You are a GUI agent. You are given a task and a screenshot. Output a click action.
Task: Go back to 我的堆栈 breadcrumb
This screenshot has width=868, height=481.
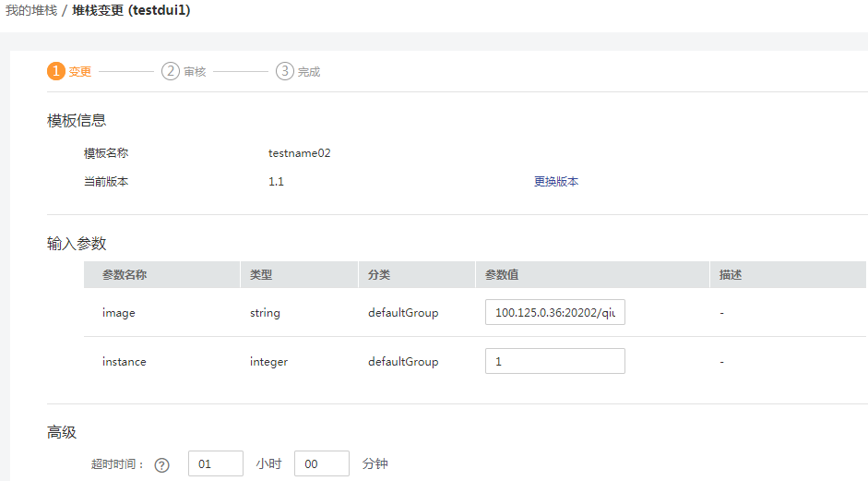(30, 10)
